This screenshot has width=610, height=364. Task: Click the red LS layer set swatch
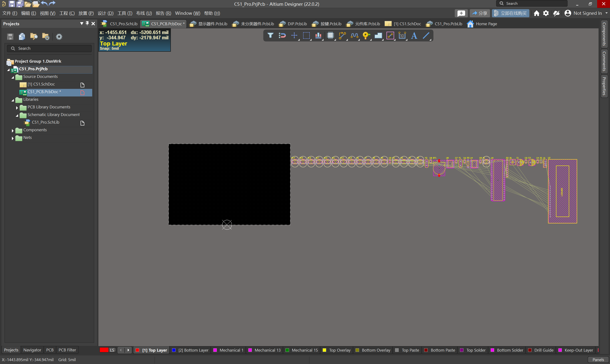104,350
